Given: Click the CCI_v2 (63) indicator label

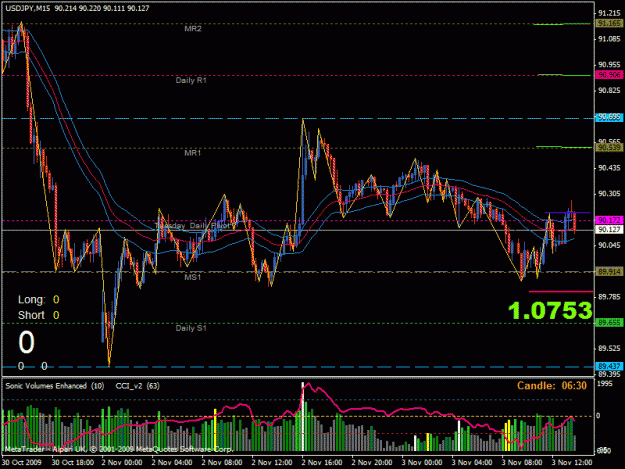Looking at the screenshot, I should (x=138, y=386).
